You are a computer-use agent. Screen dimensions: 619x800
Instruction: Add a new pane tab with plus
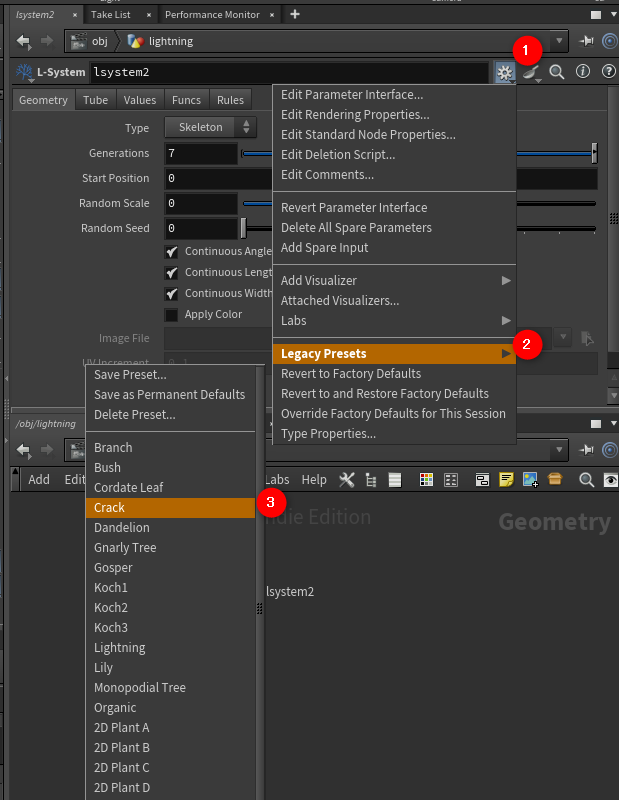point(295,14)
